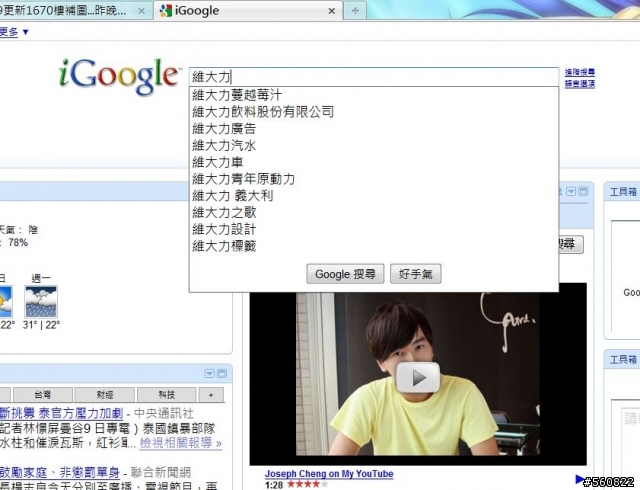640x490 pixels.
Task: Open the 檢視相關報導 link
Action: point(181,443)
